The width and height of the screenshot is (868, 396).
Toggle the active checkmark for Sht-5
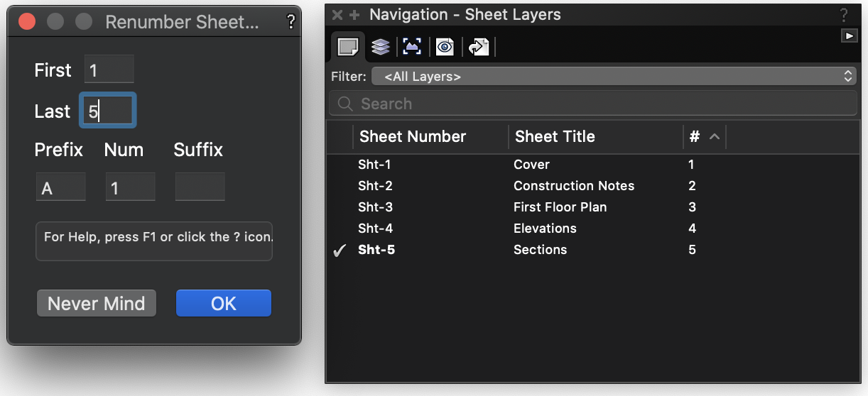(x=340, y=251)
